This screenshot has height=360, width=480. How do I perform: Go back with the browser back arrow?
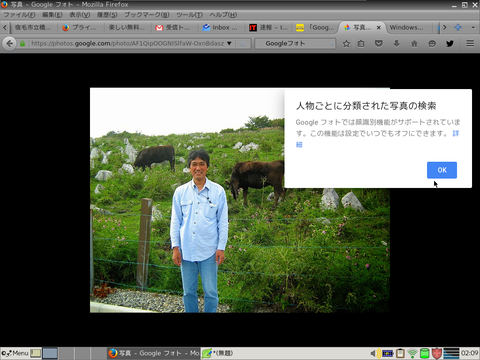[9, 43]
